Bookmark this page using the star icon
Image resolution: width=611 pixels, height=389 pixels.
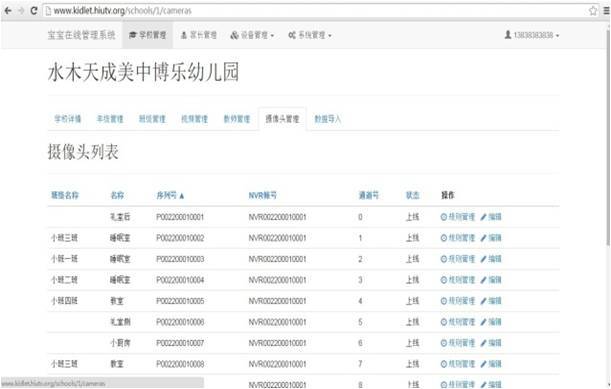[593, 11]
